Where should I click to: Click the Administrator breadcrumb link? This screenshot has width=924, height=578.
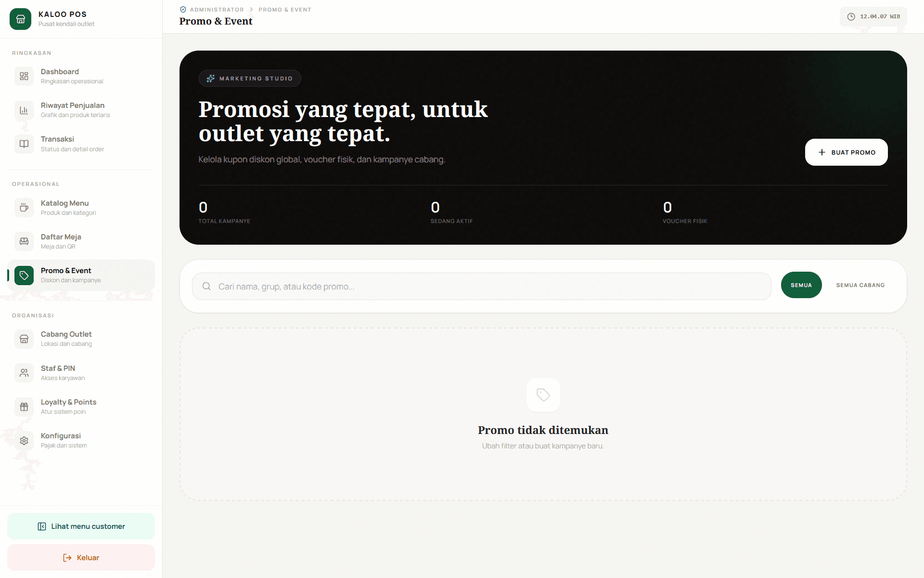pyautogui.click(x=217, y=10)
